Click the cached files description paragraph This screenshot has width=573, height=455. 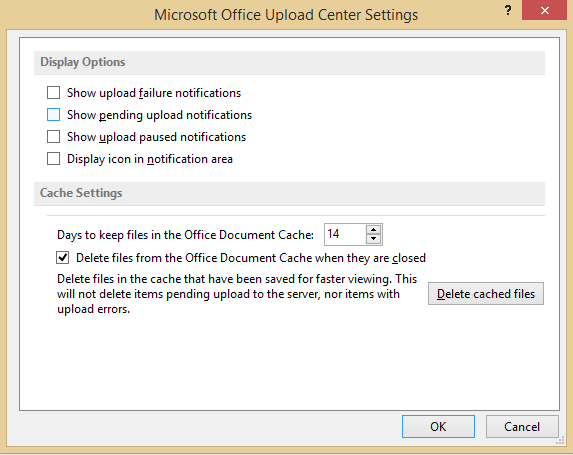coord(237,294)
